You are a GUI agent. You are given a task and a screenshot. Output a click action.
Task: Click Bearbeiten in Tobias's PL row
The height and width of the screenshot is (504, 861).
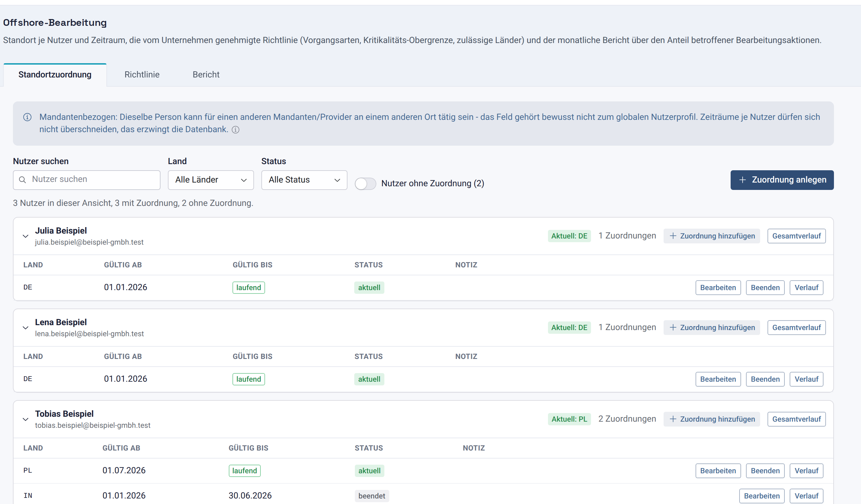click(718, 471)
